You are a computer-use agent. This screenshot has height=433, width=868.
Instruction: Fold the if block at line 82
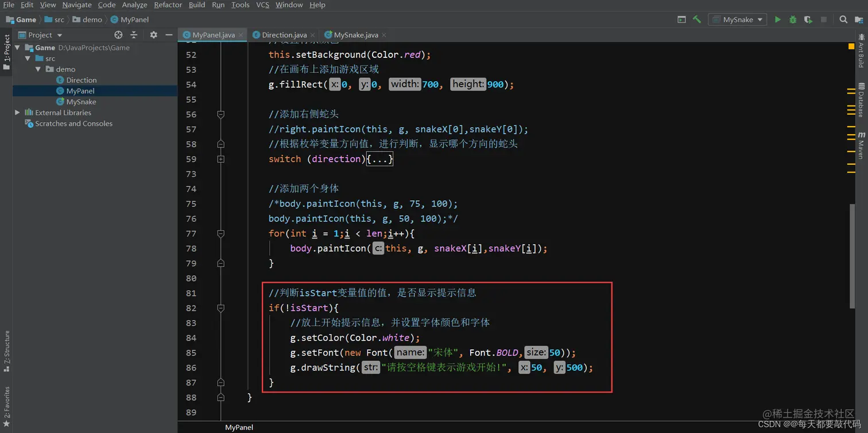pyautogui.click(x=220, y=308)
